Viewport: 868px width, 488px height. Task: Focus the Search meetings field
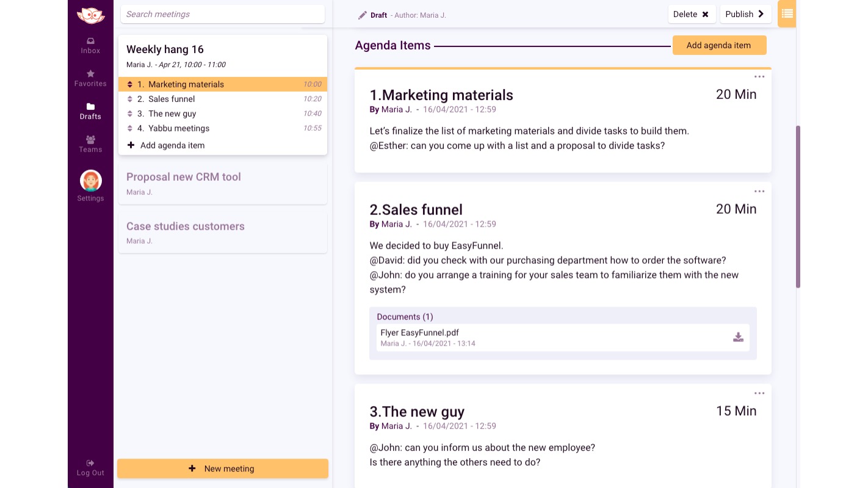click(x=223, y=14)
